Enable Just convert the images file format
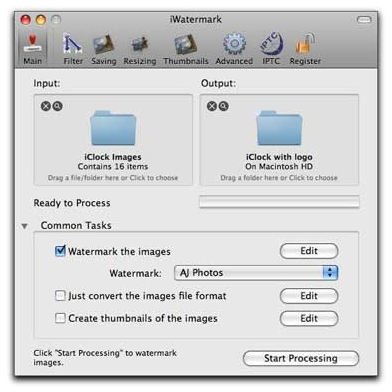Viewport: 392px width, 392px height. 60,295
